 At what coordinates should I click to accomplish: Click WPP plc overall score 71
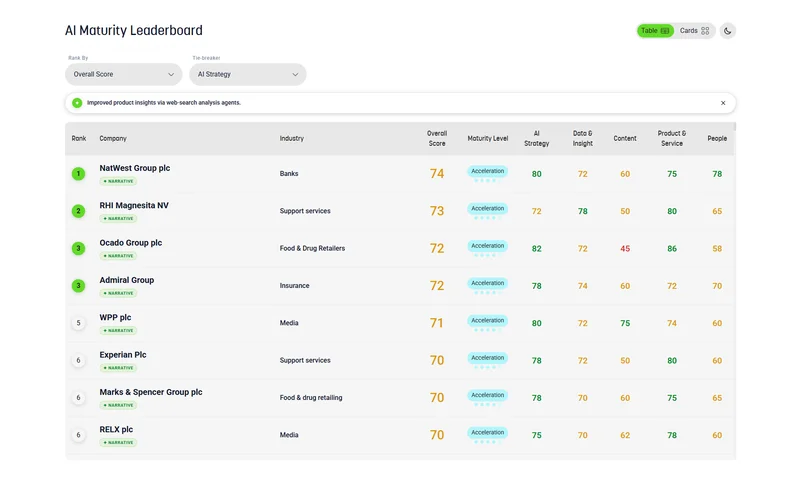tap(437, 323)
